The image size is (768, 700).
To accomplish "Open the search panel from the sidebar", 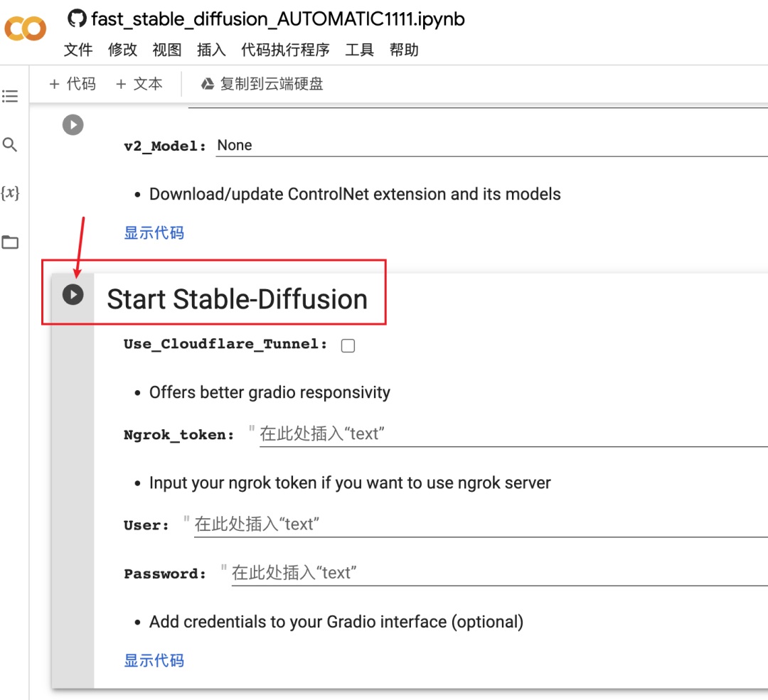I will pyautogui.click(x=10, y=144).
